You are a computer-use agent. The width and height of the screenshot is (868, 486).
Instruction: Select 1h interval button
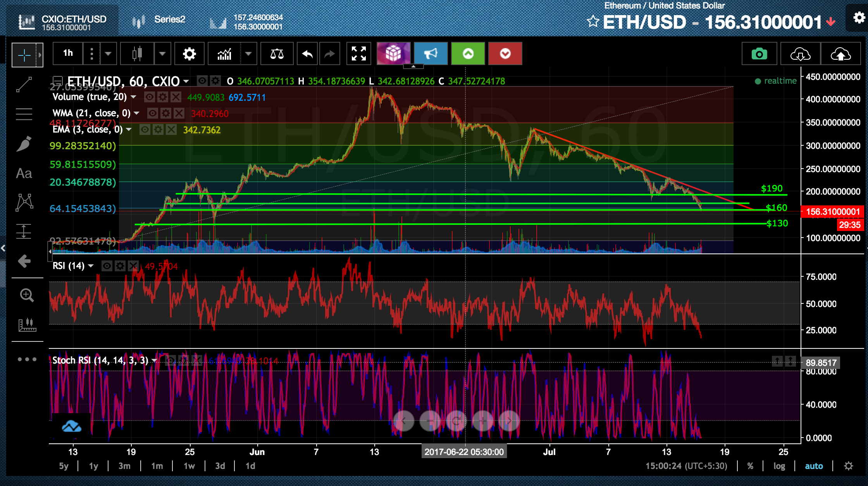68,53
